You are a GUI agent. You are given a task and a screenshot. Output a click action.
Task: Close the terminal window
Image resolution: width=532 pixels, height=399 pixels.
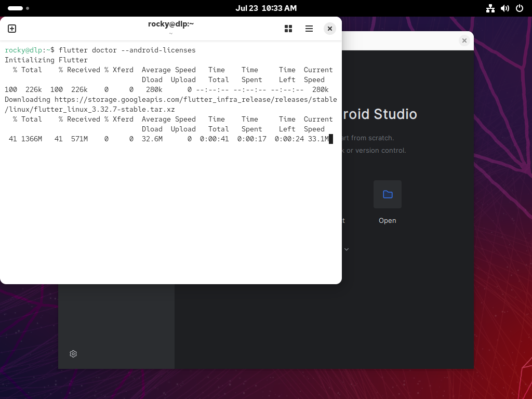330,29
